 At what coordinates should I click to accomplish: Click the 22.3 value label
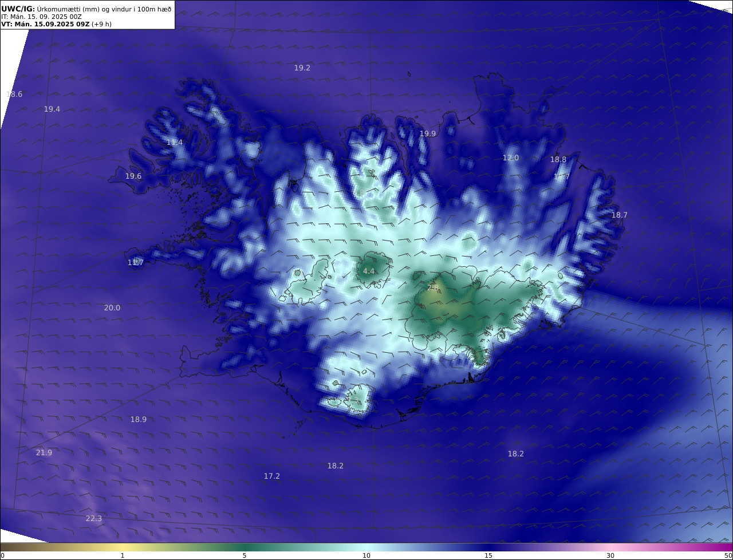pyautogui.click(x=94, y=518)
